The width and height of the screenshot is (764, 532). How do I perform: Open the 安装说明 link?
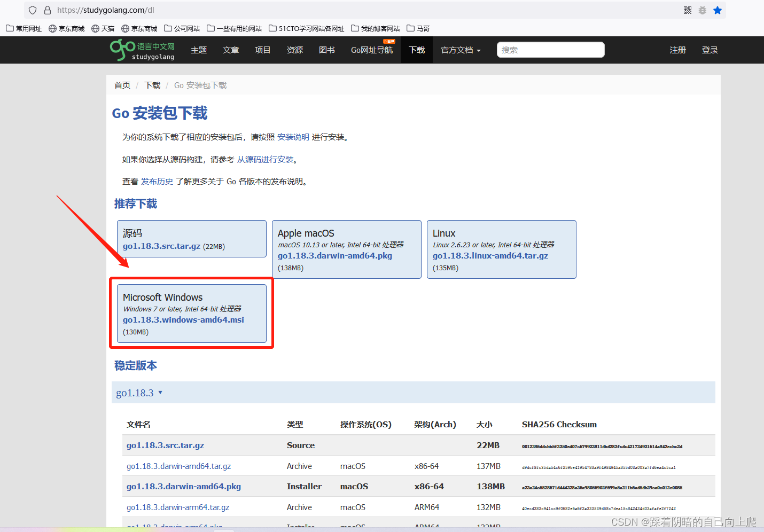[x=293, y=137]
